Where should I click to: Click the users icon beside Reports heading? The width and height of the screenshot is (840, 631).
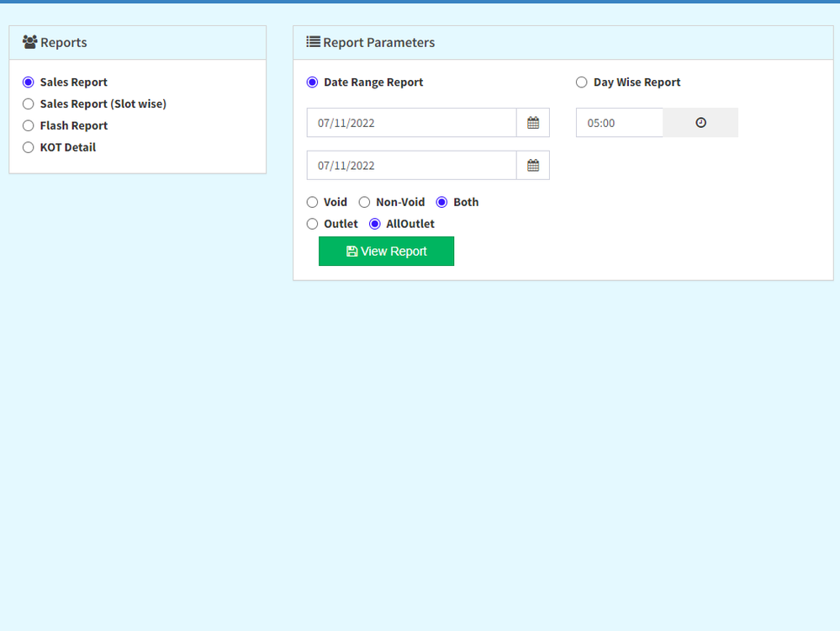click(x=29, y=42)
